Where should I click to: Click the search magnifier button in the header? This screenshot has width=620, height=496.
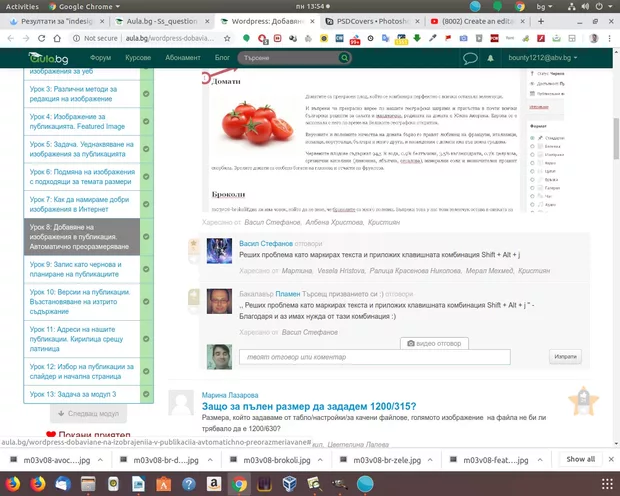pyautogui.click(x=344, y=58)
